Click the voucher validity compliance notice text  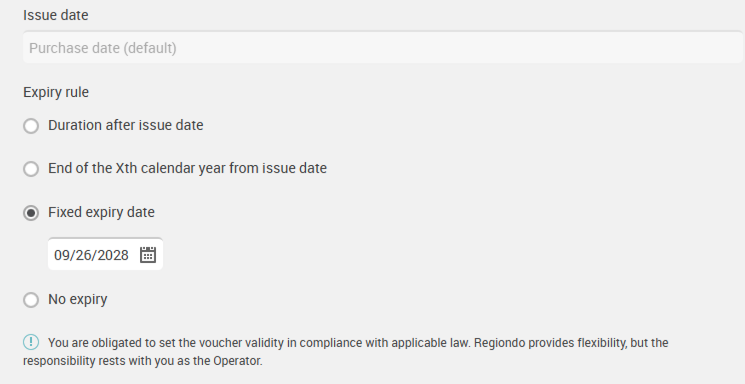[345, 352]
